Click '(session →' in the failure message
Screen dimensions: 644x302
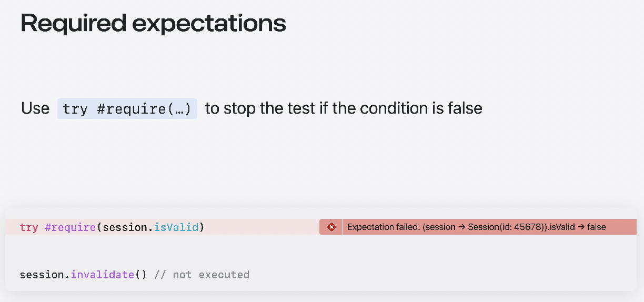tap(444, 227)
